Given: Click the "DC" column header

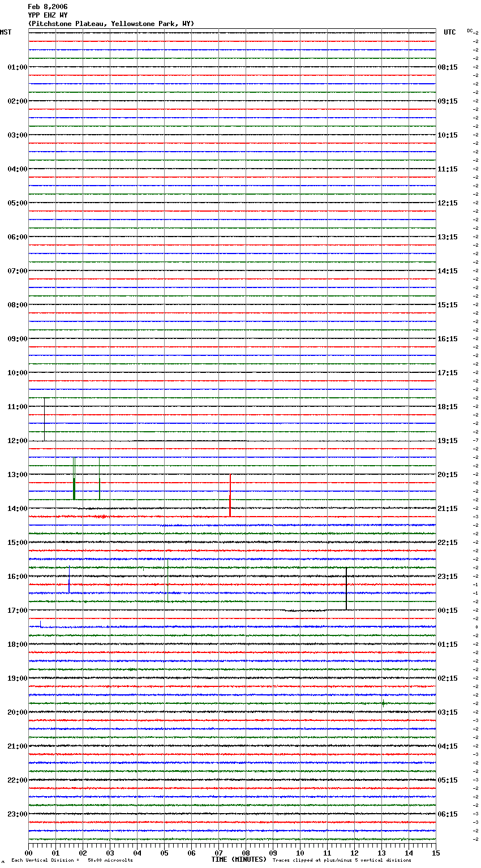Looking at the screenshot, I should pyautogui.click(x=470, y=31).
